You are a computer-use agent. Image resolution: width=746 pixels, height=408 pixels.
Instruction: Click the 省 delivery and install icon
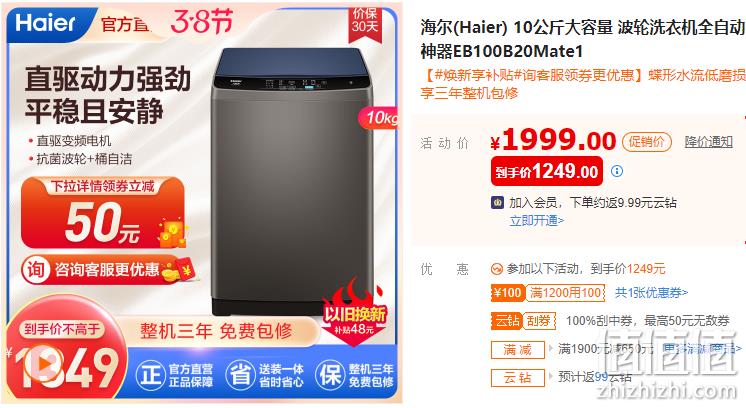pos(240,375)
